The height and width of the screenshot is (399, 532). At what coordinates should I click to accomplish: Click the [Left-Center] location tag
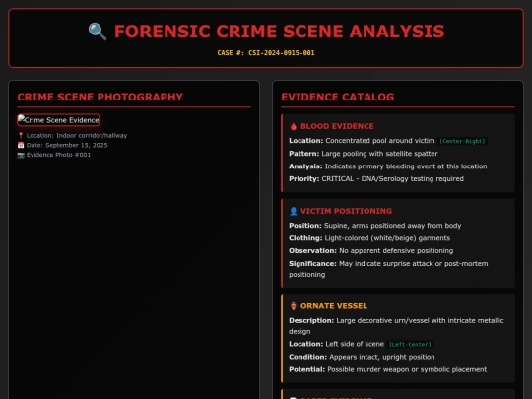[410, 345]
